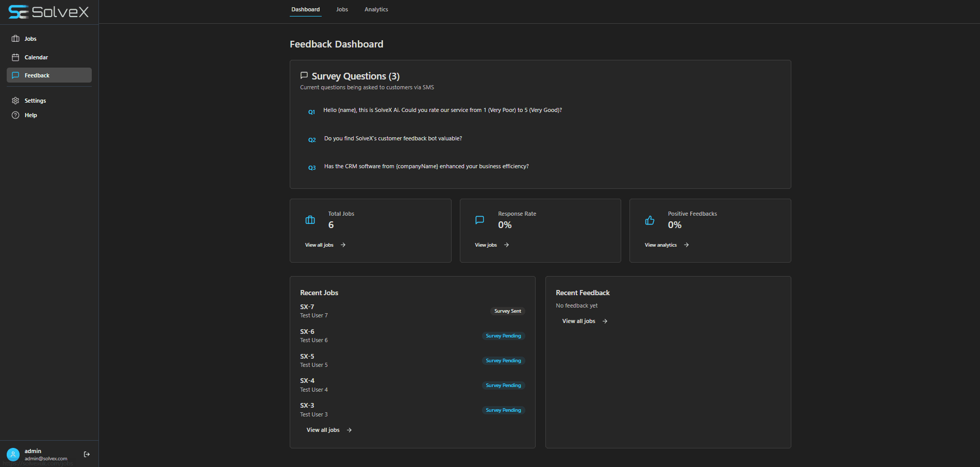Screen dimensions: 980x467
Task: Click the Feedback Dashboard page title
Action: 337,44
